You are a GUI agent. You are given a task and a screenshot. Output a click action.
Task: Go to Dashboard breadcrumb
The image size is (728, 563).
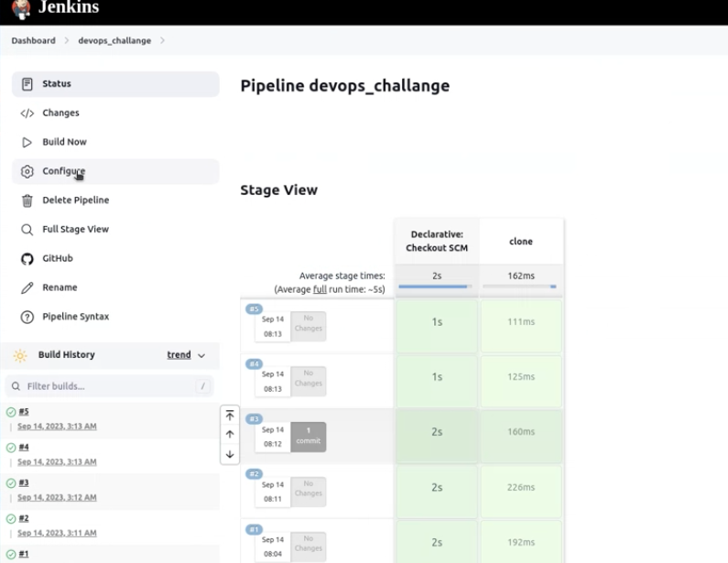pos(34,40)
